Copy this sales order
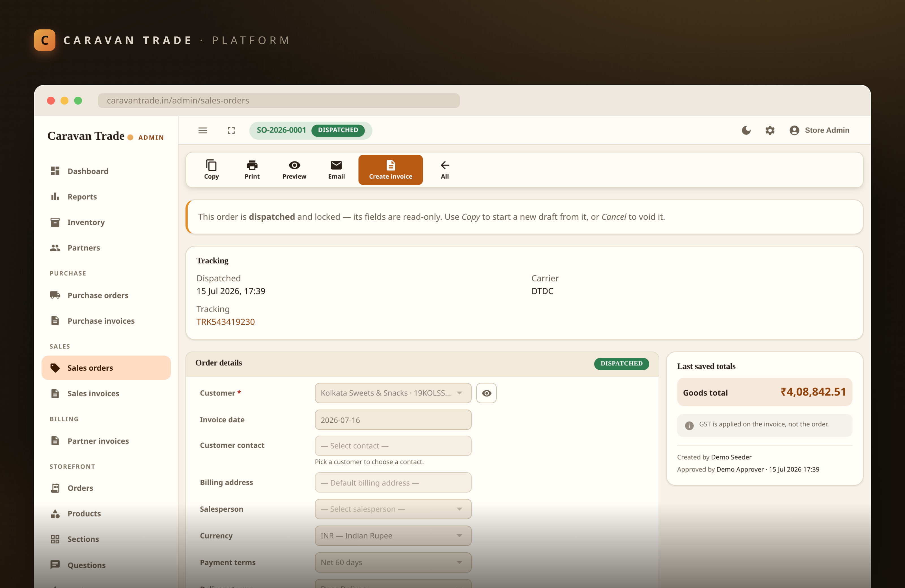Screen dimensions: 905x588 (x=212, y=170)
